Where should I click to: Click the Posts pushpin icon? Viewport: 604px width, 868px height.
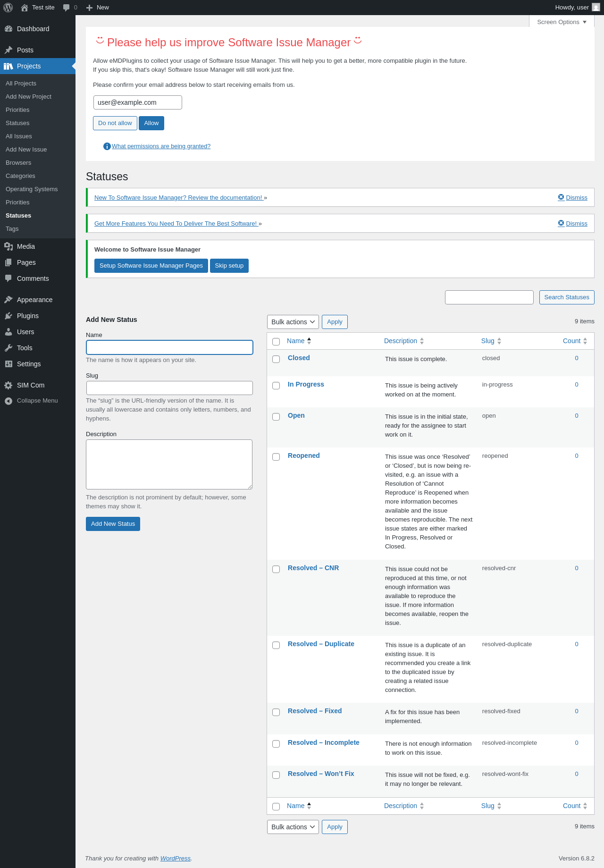tap(8, 50)
